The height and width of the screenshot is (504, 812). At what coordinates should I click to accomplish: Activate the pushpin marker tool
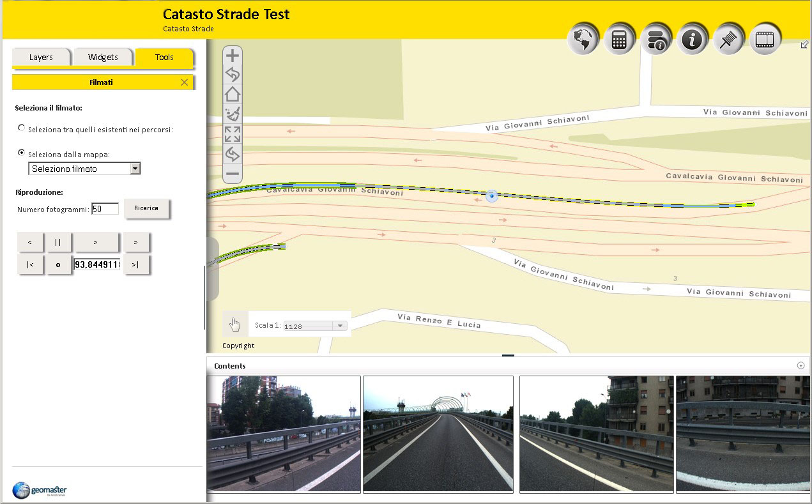point(729,40)
